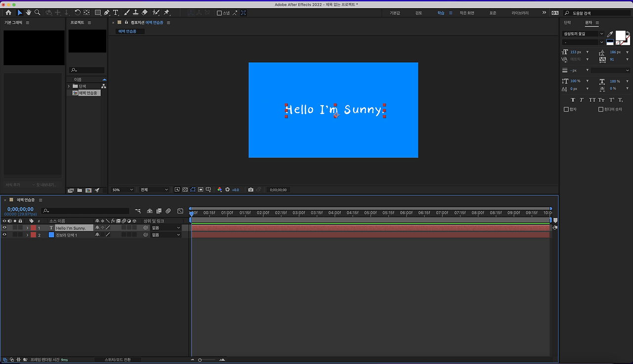
Task: Select the Pen tool
Action: (x=107, y=12)
